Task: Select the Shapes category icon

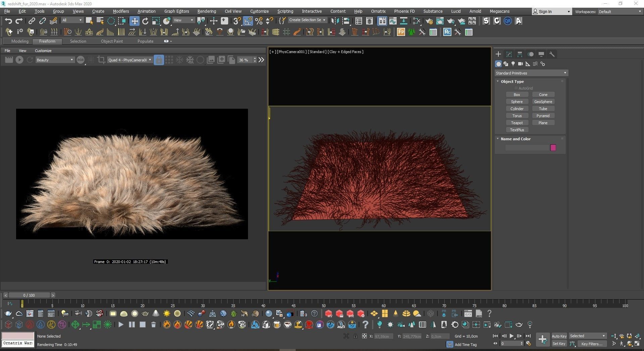Action: (506, 64)
